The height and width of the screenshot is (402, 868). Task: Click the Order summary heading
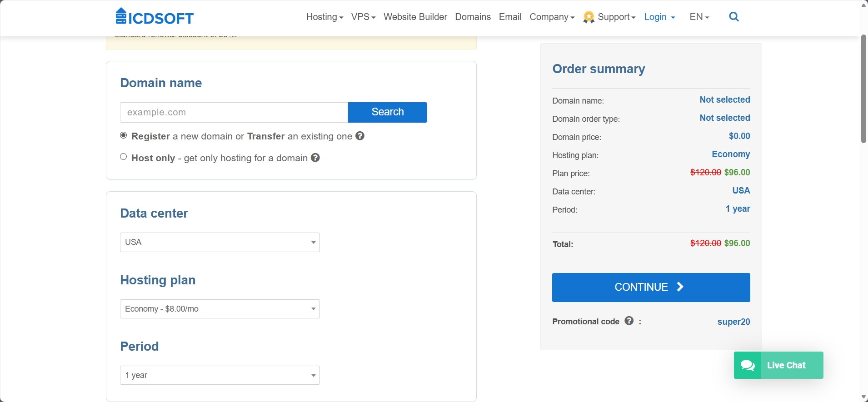point(599,69)
